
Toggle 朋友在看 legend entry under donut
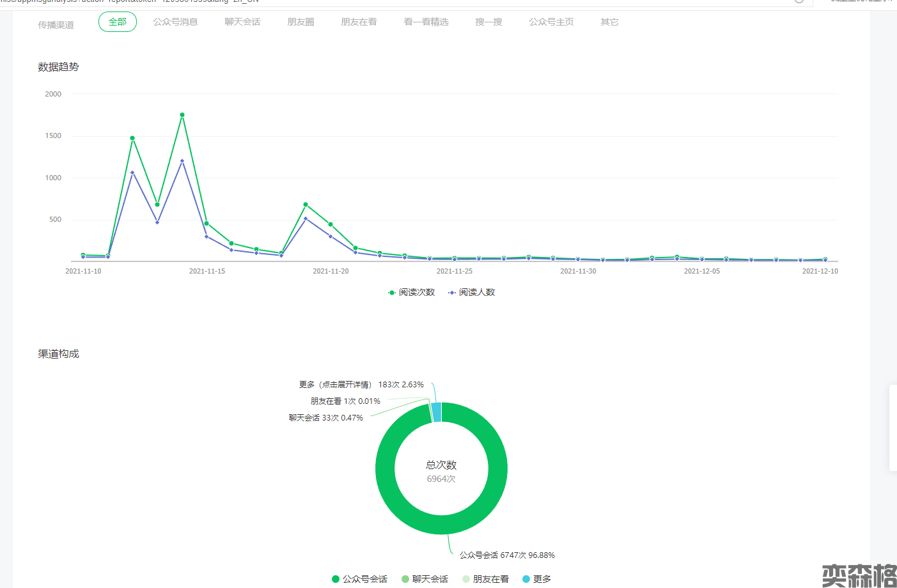[x=485, y=579]
